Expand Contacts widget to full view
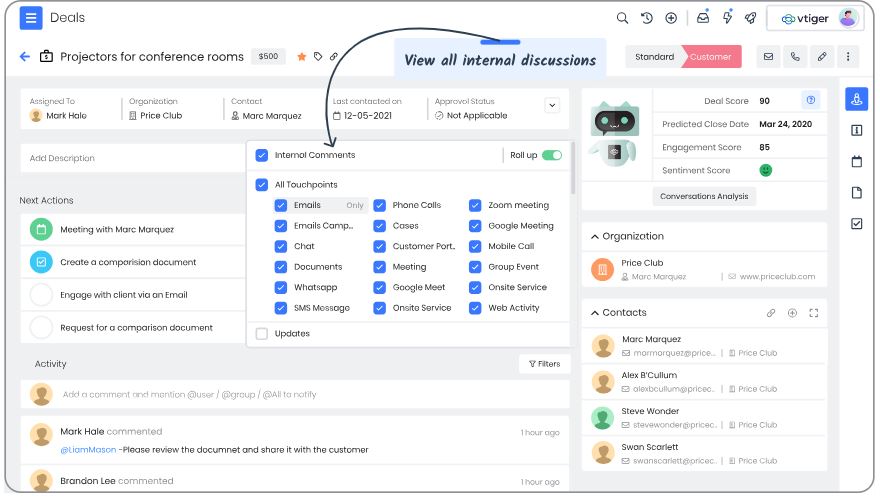 pyautogui.click(x=813, y=313)
